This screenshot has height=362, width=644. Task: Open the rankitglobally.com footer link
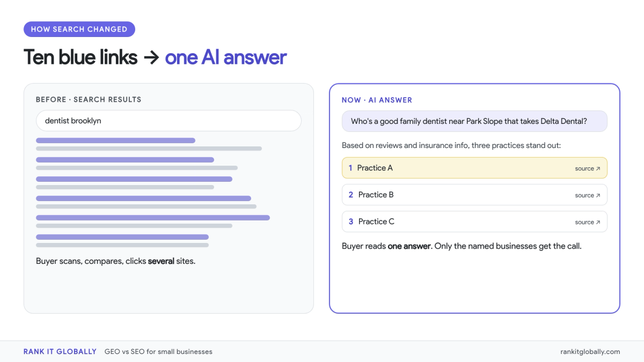click(x=590, y=352)
